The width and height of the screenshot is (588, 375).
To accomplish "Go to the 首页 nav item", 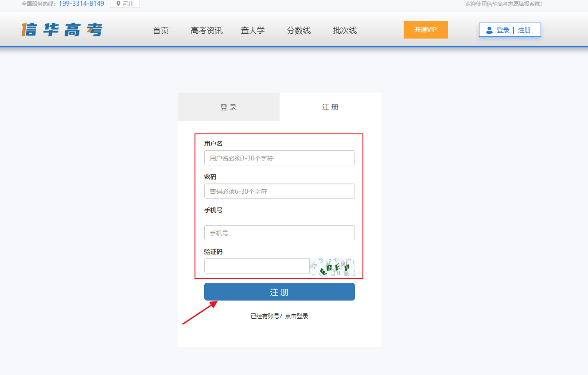I will click(160, 31).
